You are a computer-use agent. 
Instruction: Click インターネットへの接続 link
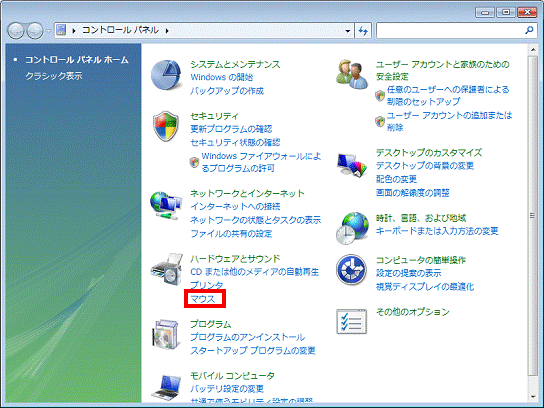(x=235, y=206)
